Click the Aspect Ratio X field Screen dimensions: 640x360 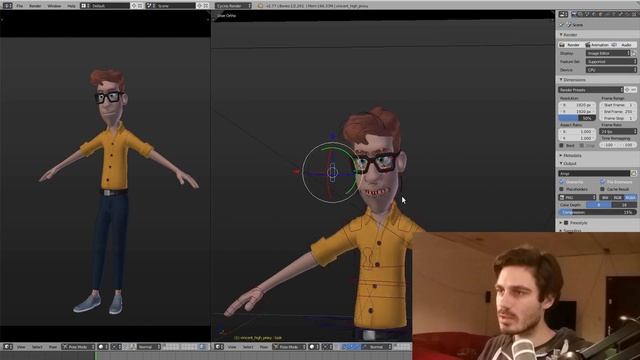577,132
